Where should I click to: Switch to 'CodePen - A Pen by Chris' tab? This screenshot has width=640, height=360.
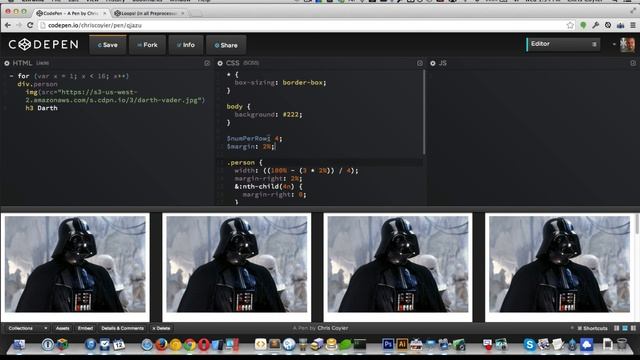[70, 13]
